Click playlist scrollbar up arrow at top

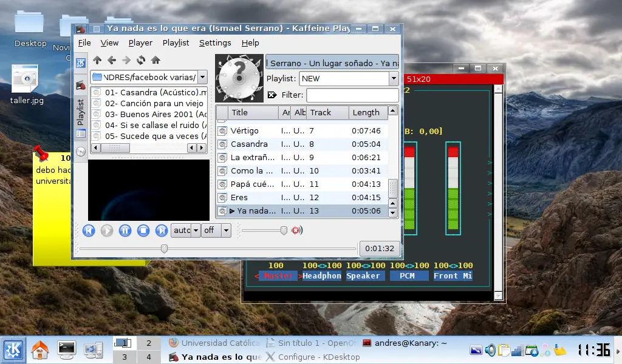click(x=393, y=110)
